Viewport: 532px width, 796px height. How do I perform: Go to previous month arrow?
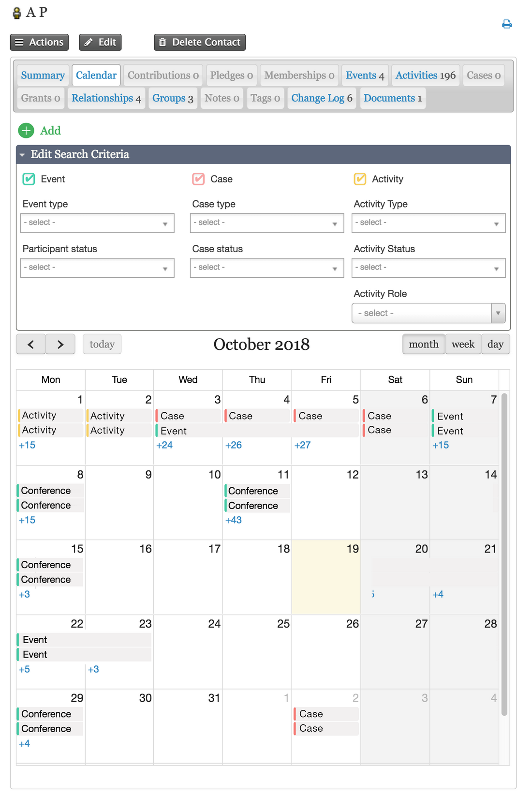(x=31, y=345)
